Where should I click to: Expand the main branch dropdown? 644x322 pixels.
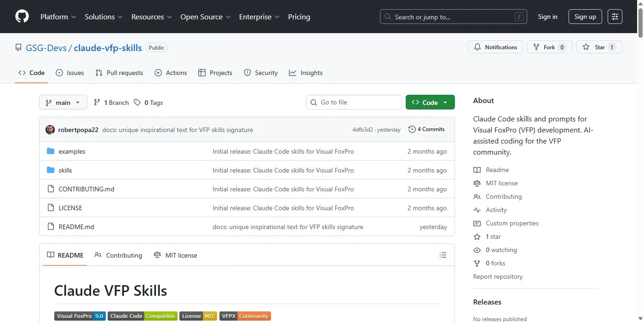(x=78, y=102)
